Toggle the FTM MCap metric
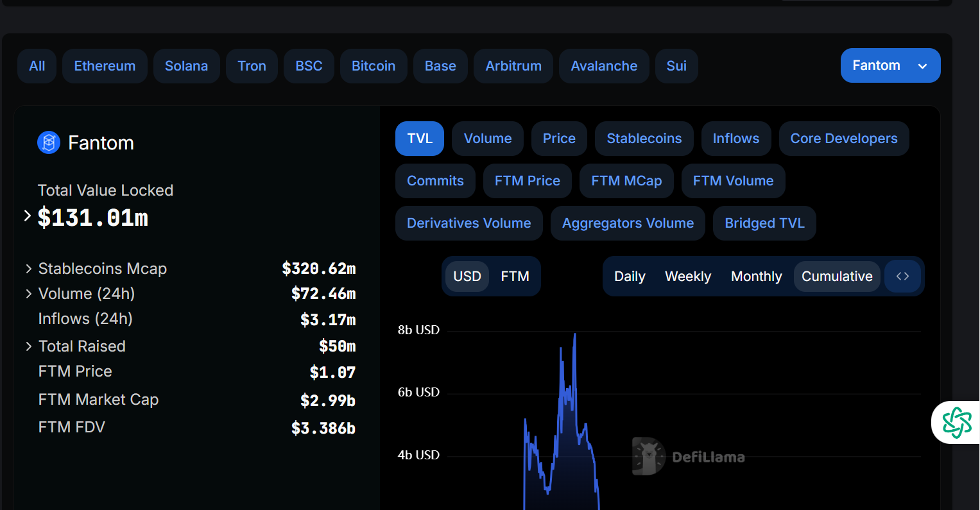 [626, 181]
